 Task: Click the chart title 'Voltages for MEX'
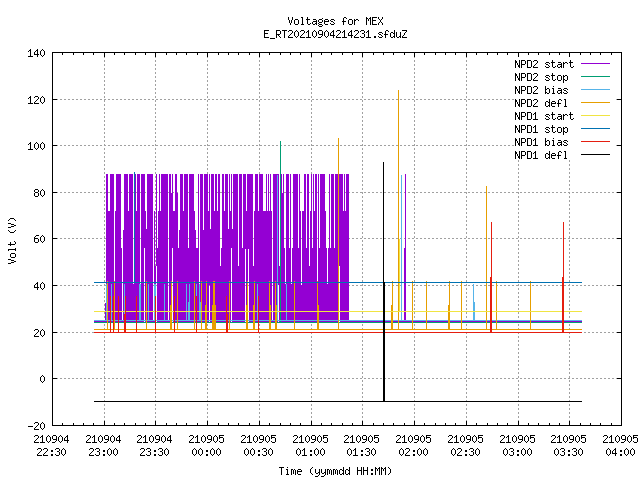335,21
